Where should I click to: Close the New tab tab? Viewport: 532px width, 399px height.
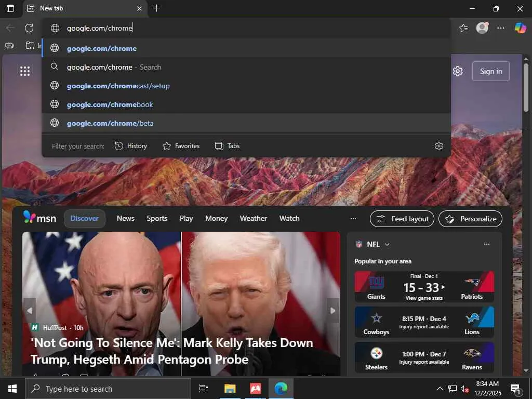point(139,8)
